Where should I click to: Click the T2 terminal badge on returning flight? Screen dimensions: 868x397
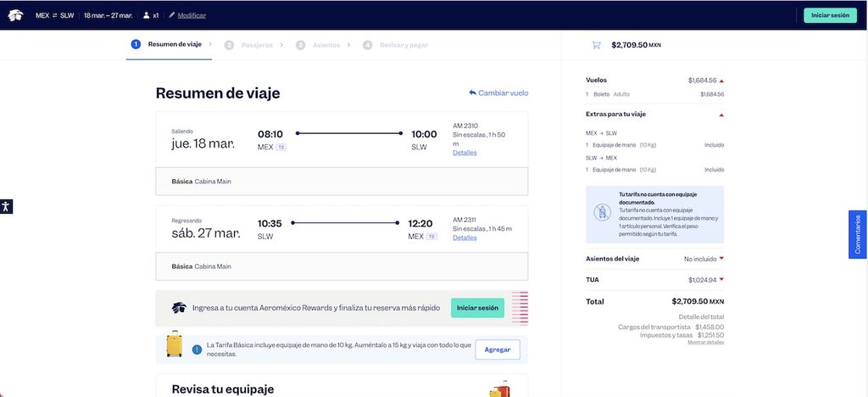coord(431,237)
